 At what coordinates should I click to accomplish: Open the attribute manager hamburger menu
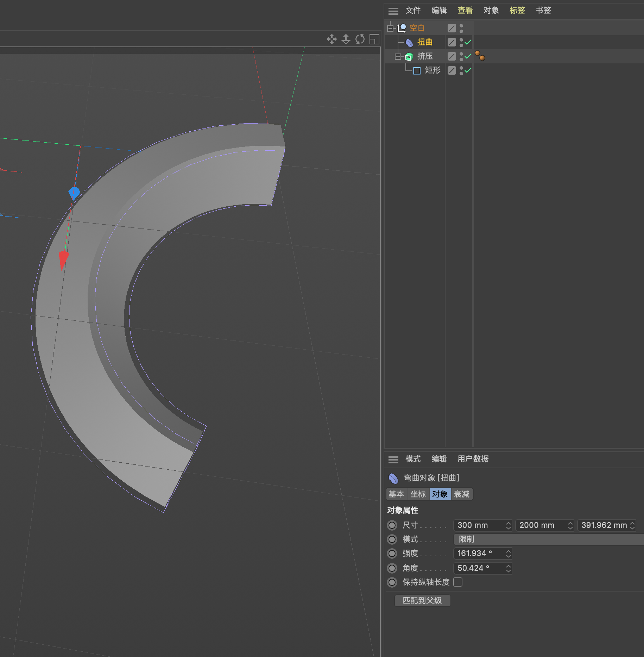point(393,459)
